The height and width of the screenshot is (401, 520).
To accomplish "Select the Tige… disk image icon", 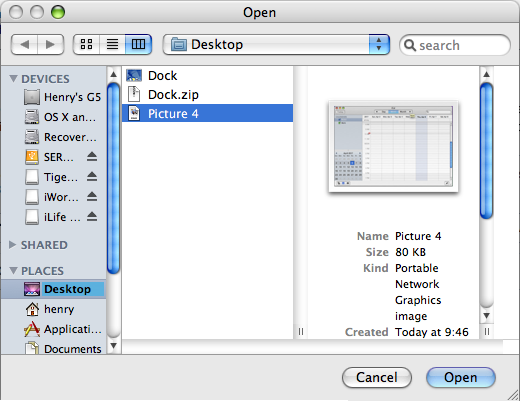I will pyautogui.click(x=32, y=177).
